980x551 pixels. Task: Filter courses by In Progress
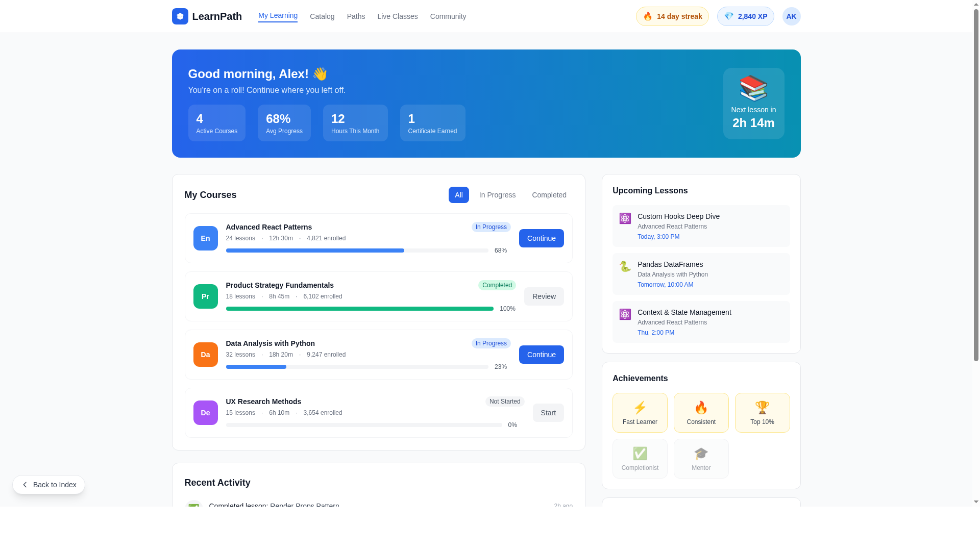[x=497, y=195]
